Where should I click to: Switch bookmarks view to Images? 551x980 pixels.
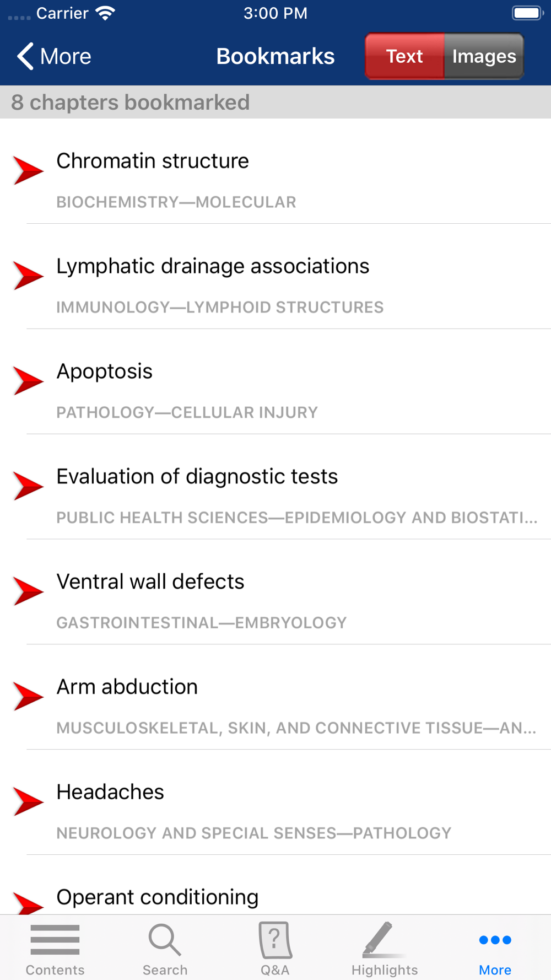484,56
